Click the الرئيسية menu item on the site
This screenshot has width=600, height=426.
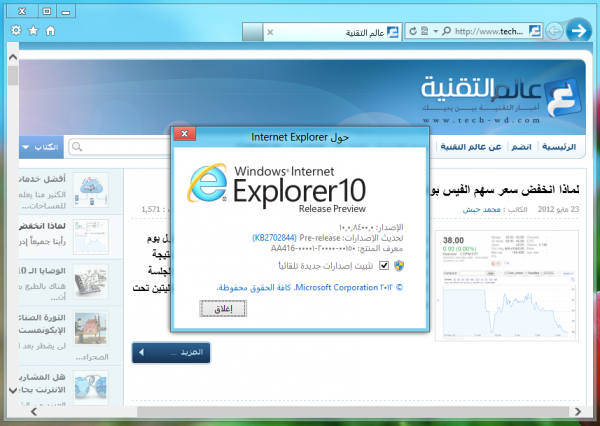[559, 147]
